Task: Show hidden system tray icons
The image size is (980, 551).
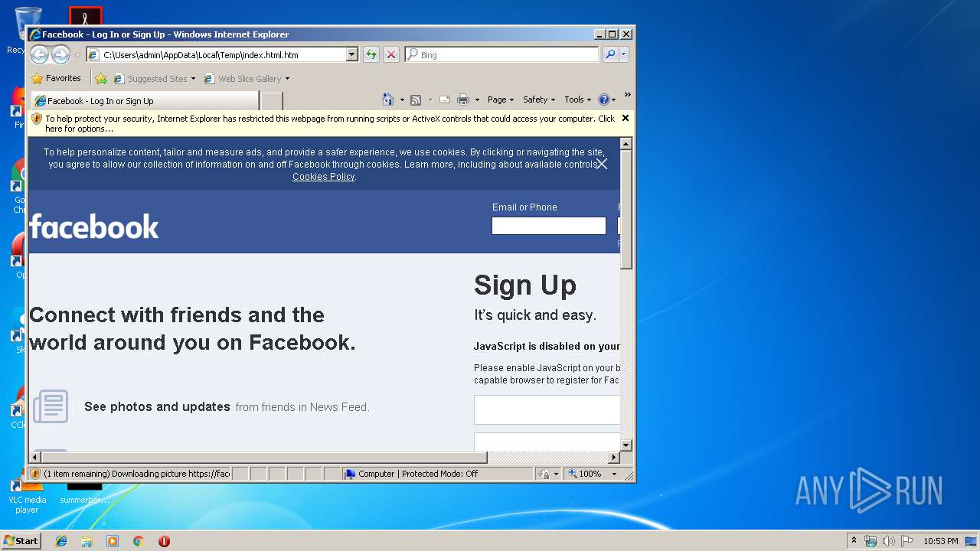Action: point(854,540)
